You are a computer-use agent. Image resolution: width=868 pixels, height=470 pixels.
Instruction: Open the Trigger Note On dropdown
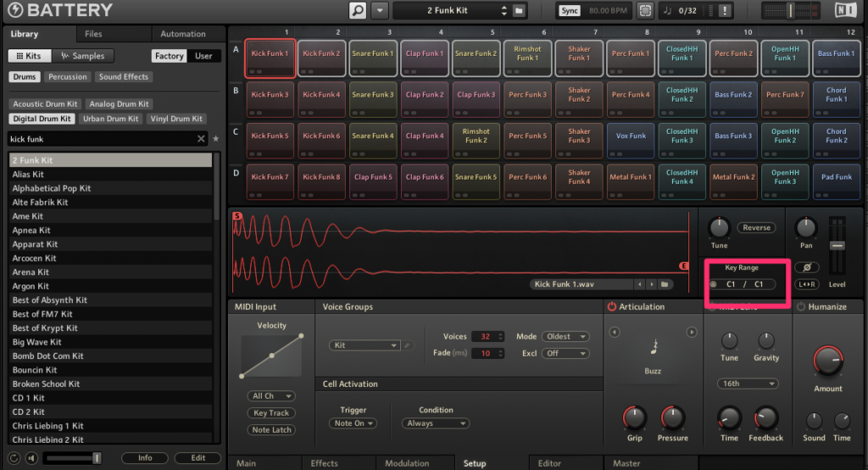(354, 423)
